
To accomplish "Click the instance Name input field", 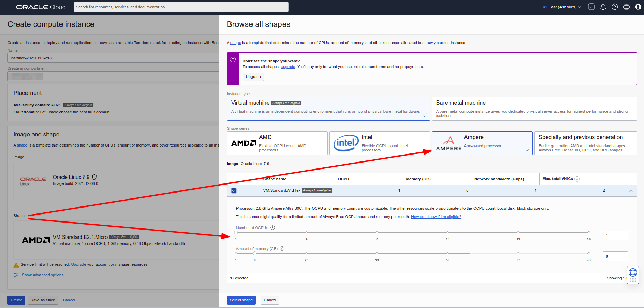I will pyautogui.click(x=113, y=58).
